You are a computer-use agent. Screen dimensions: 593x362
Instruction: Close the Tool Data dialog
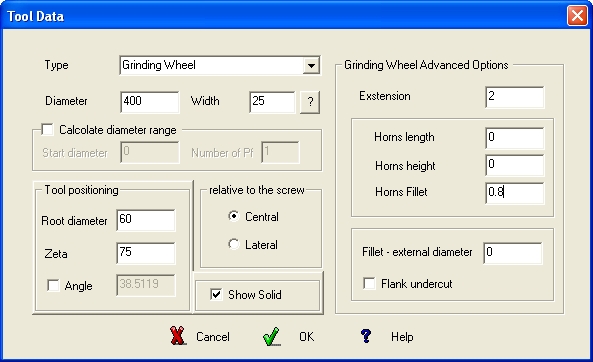577,16
